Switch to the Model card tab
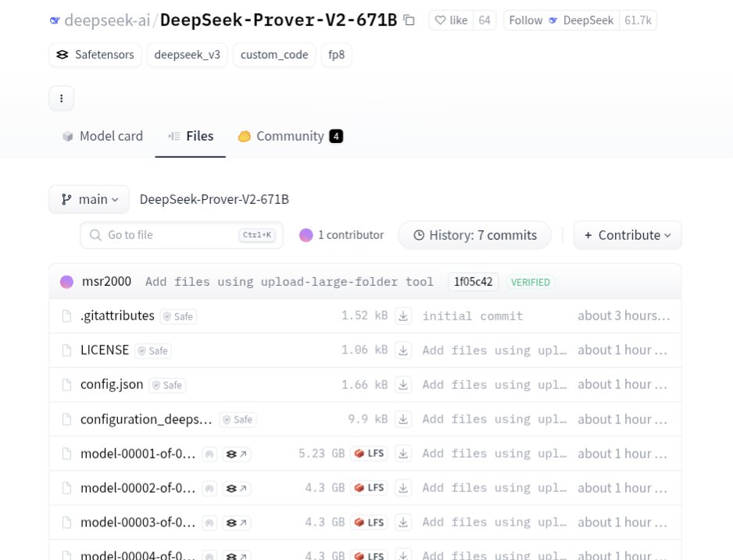 [x=102, y=136]
